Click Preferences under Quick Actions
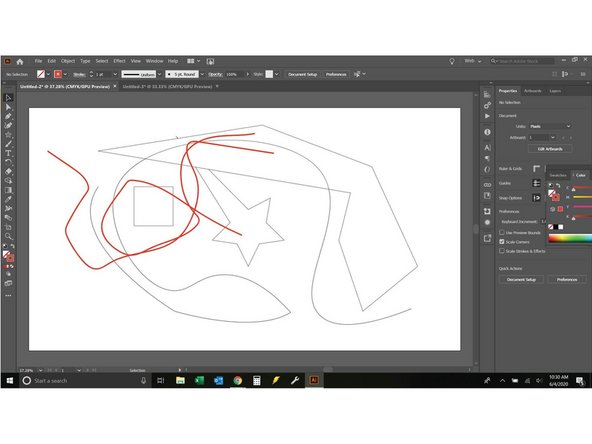Image resolution: width=592 pixels, height=444 pixels. 567,279
